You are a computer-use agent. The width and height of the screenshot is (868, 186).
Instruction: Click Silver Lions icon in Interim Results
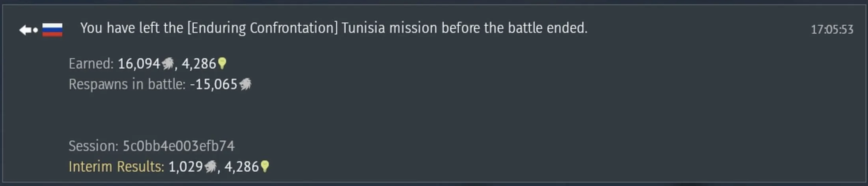click(211, 166)
